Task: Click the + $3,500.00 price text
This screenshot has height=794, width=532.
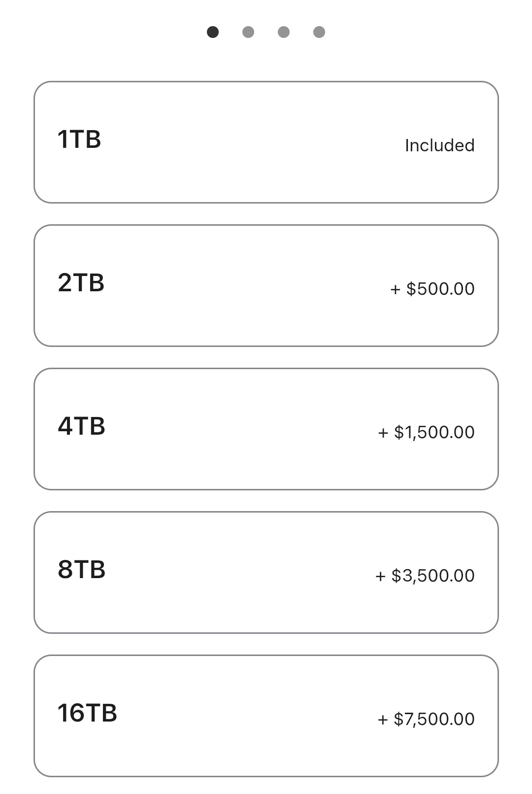Action: coord(425,576)
